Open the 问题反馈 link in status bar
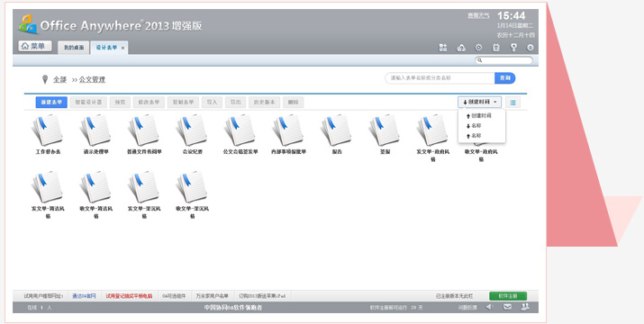644x324 pixels. pyautogui.click(x=467, y=307)
